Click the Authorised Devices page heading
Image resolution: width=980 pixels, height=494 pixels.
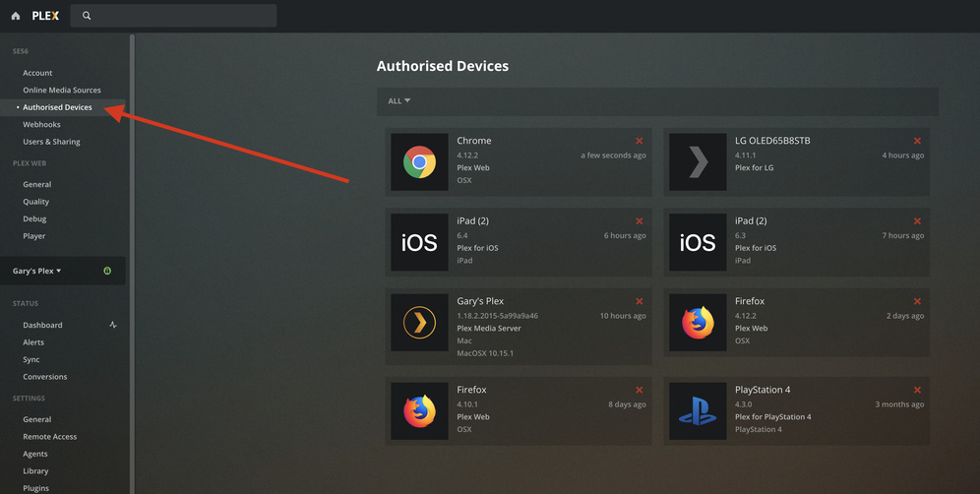click(443, 66)
